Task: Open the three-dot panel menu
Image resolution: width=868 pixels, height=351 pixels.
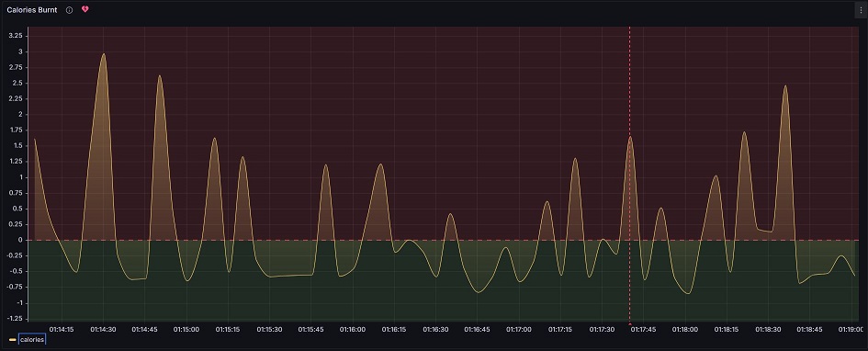Action: click(x=861, y=10)
